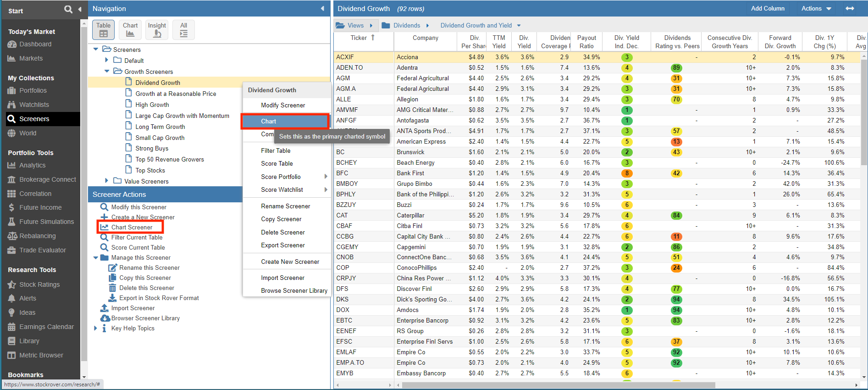Open Brokerage Connect
This screenshot has height=390, width=868.
tap(48, 179)
